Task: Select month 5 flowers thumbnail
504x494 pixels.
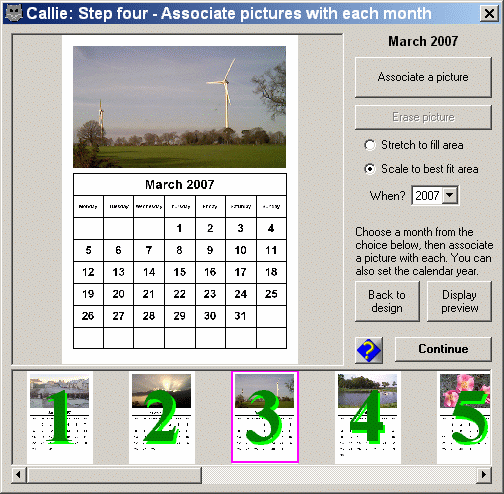Action: (x=464, y=418)
